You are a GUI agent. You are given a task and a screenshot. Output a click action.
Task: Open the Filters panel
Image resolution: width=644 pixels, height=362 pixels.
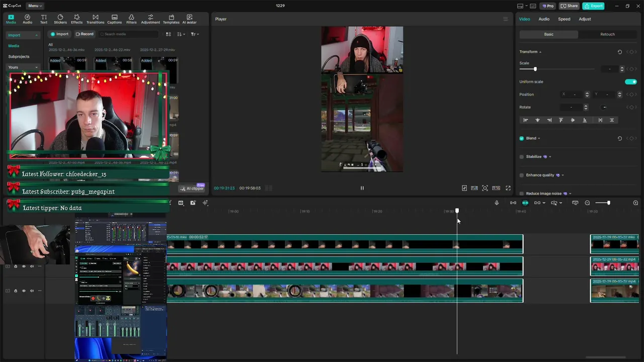tap(131, 19)
